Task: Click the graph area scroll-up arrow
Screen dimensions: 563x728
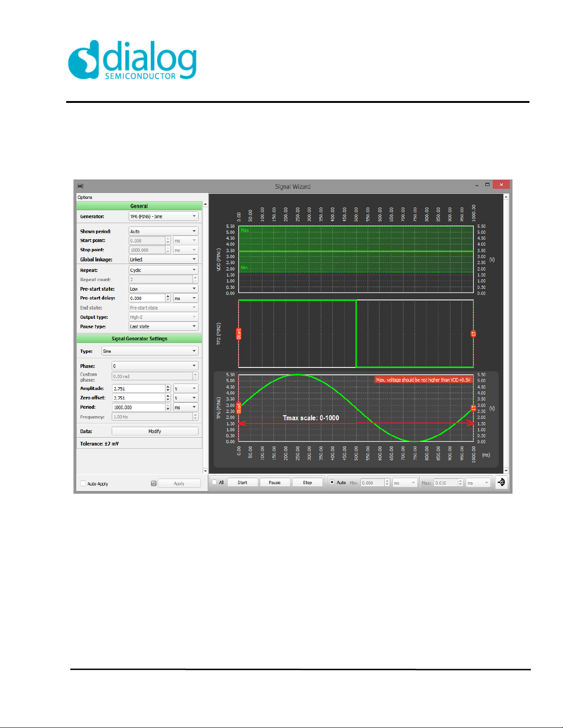Action: (506, 197)
